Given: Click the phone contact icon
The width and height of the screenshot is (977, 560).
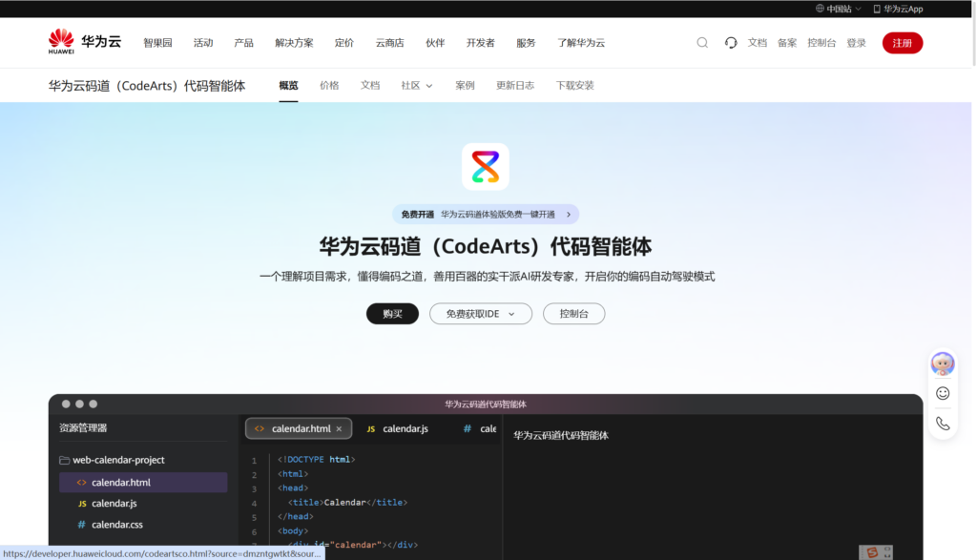Looking at the screenshot, I should pos(942,424).
